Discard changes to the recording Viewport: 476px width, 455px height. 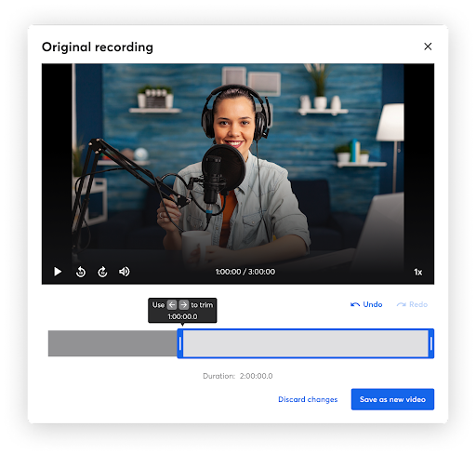click(308, 399)
